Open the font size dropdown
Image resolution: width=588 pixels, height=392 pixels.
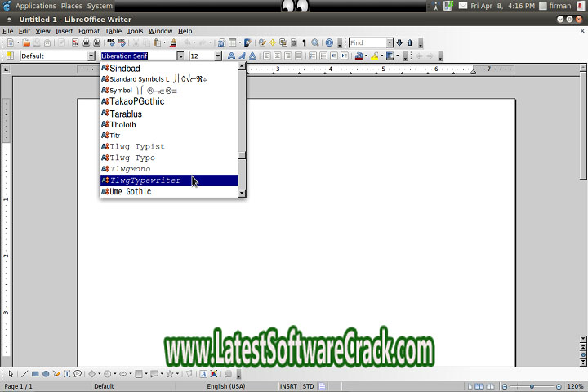pos(218,56)
